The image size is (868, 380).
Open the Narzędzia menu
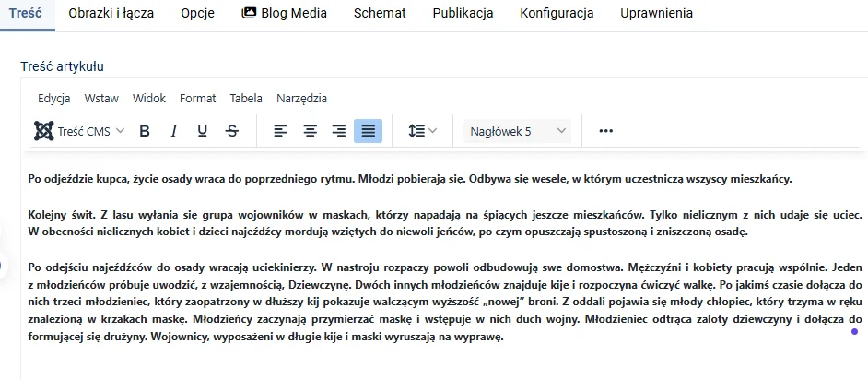[301, 98]
